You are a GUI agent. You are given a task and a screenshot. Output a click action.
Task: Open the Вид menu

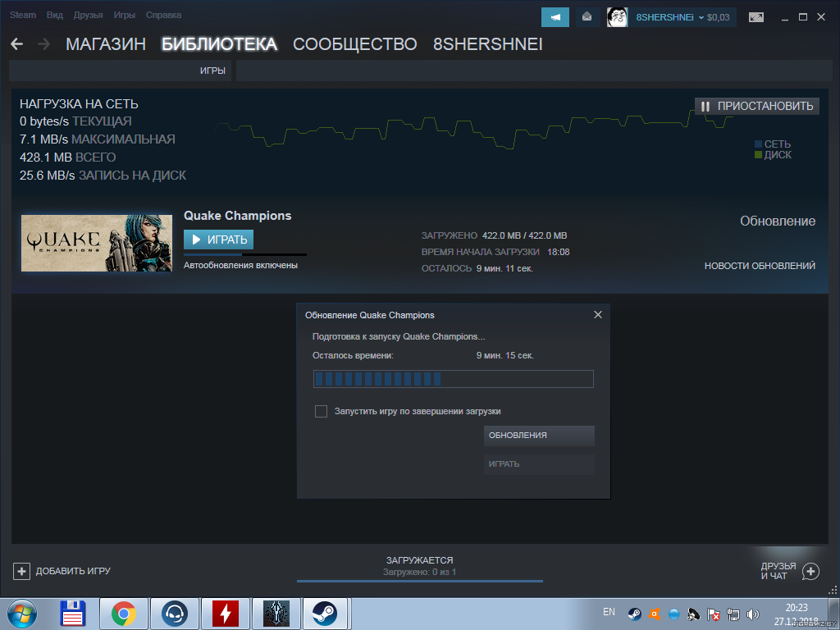(55, 15)
